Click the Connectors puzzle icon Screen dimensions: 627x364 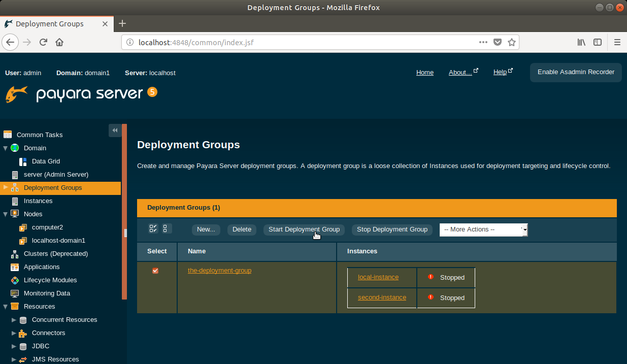23,333
